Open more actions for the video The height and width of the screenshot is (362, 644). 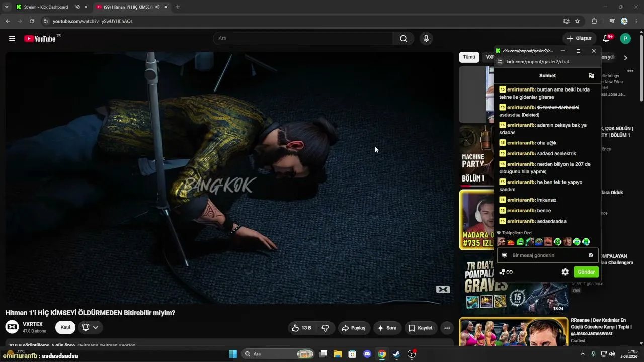click(447, 328)
